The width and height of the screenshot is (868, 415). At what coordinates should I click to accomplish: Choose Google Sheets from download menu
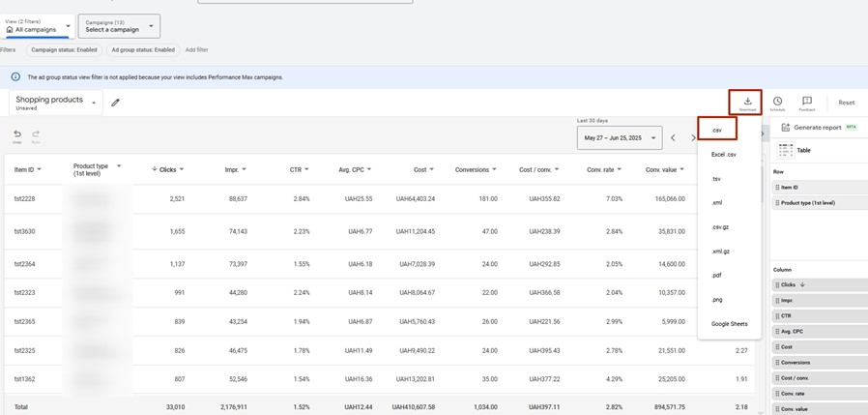tap(729, 324)
